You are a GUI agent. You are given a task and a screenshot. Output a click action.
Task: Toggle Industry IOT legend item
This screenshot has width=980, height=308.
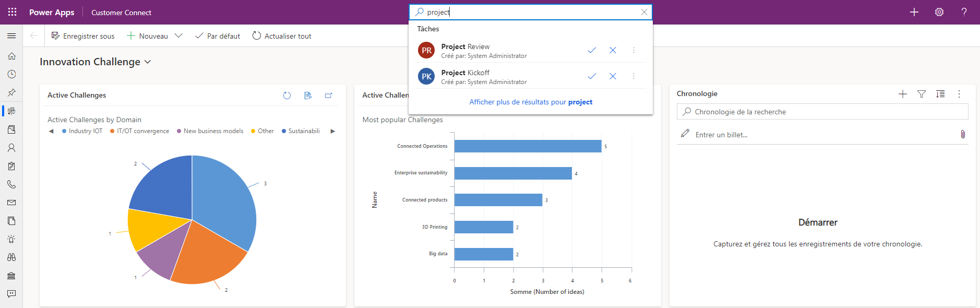82,131
